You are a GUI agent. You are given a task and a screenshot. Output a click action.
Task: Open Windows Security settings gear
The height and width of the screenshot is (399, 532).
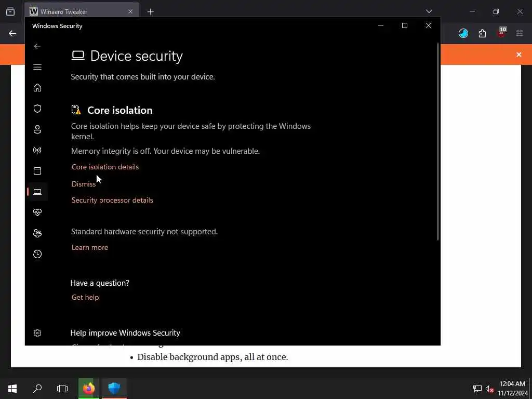pyautogui.click(x=37, y=333)
